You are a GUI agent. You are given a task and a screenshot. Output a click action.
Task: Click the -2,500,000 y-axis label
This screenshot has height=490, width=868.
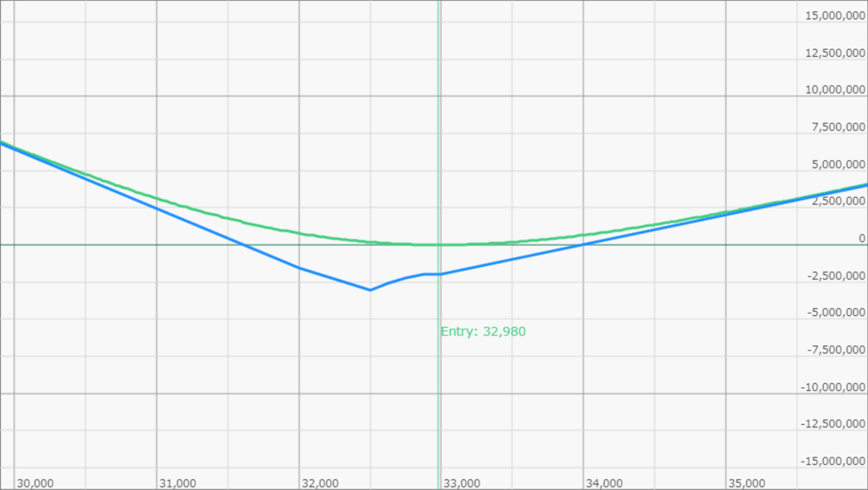(x=836, y=276)
